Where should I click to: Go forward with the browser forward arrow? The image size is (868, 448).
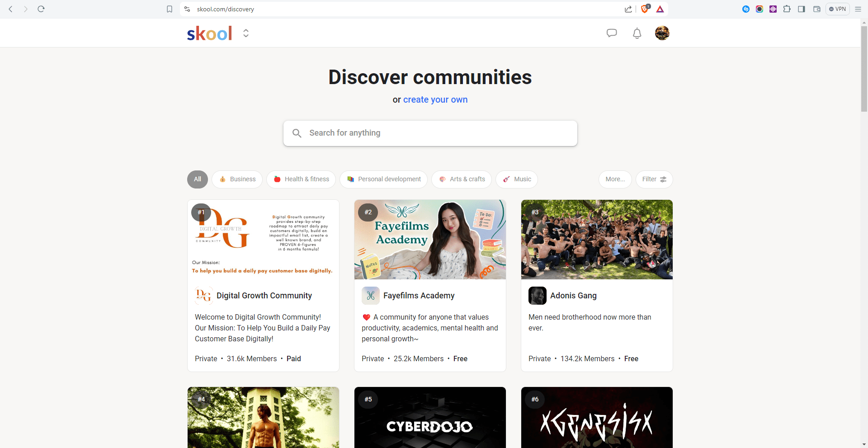coord(26,9)
